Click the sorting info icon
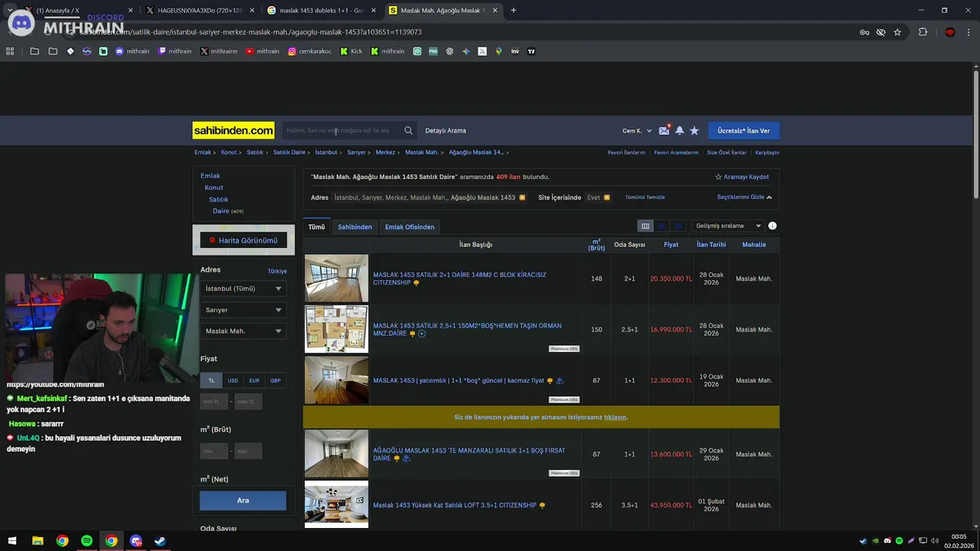 pyautogui.click(x=773, y=226)
